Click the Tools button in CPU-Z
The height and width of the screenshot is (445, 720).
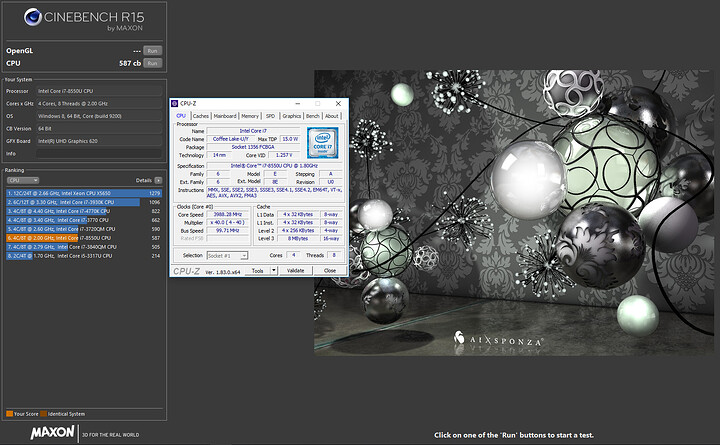coord(258,270)
